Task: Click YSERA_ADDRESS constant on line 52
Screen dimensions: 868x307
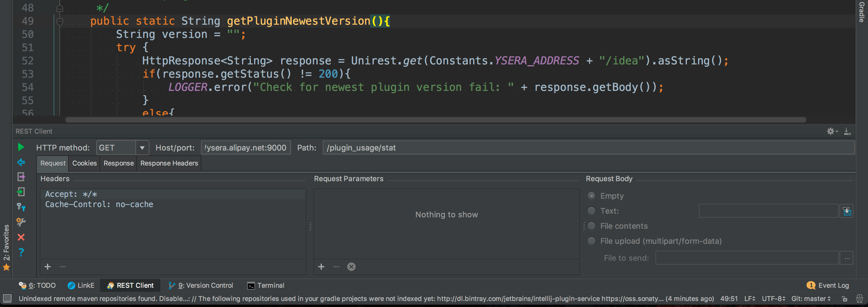Action: click(x=536, y=60)
